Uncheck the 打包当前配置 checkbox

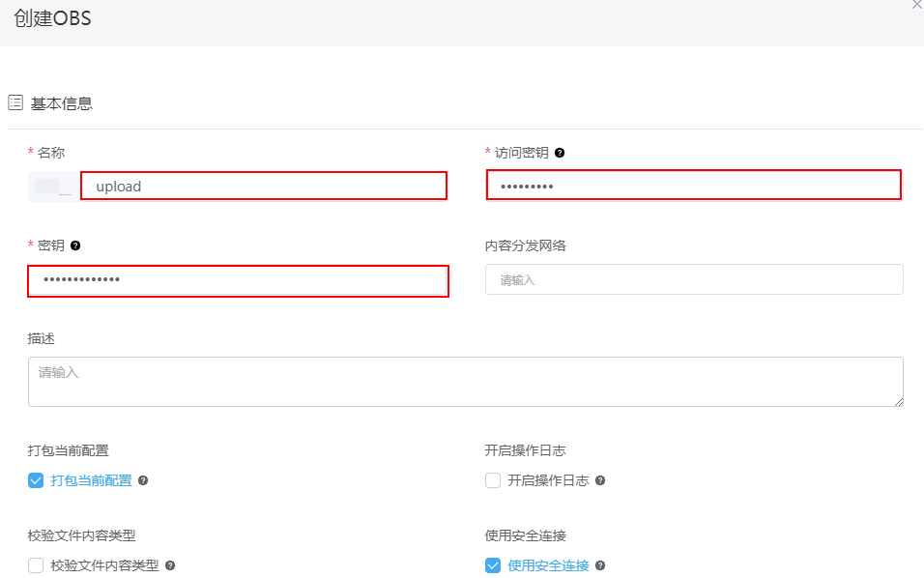pos(36,480)
